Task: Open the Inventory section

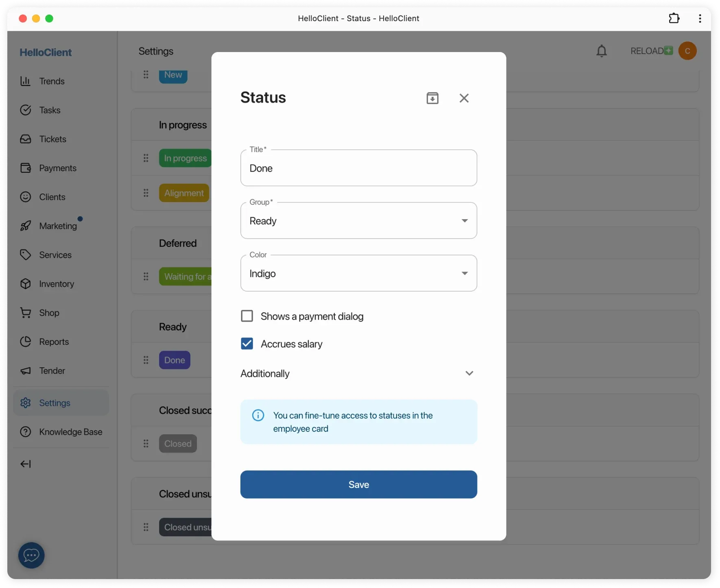Action: pyautogui.click(x=56, y=284)
